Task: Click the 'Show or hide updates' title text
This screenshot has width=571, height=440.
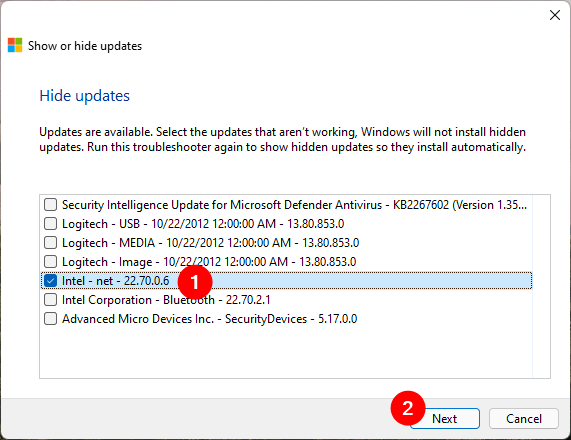Action: pyautogui.click(x=85, y=46)
